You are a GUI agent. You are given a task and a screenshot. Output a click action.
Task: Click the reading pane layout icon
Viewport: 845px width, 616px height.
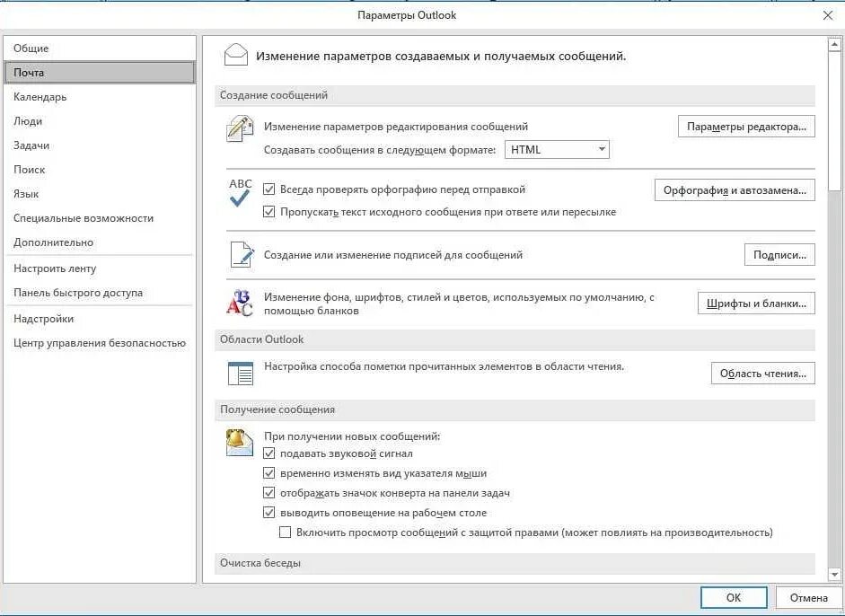[241, 374]
